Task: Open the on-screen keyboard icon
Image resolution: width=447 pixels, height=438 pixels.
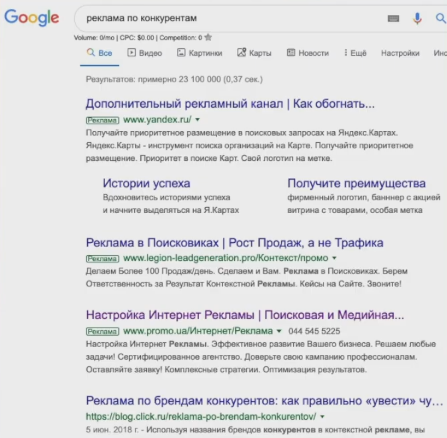Action: (393, 18)
